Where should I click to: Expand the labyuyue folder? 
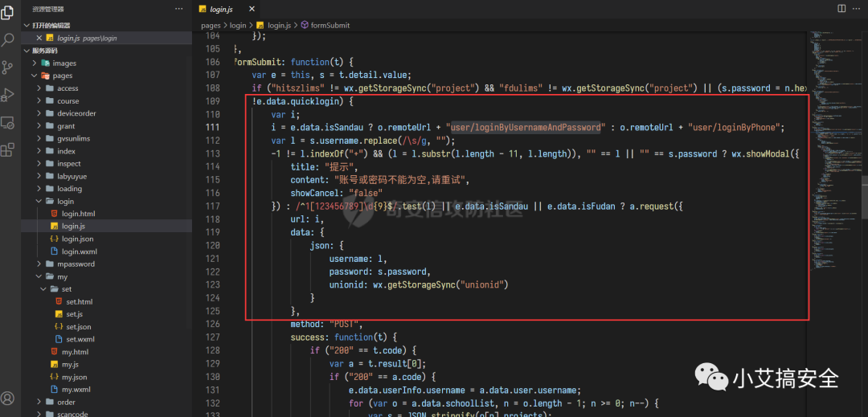pyautogui.click(x=72, y=176)
